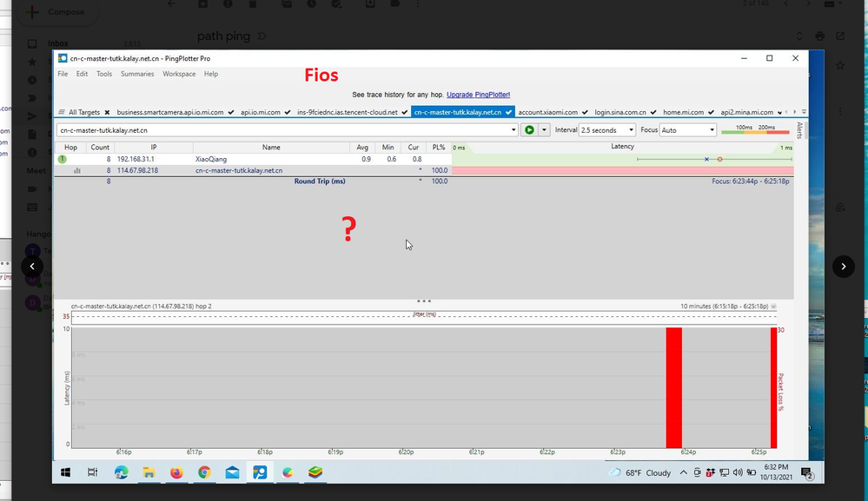The width and height of the screenshot is (868, 501).
Task: Click the green hop 1 circle icon
Action: 62,159
